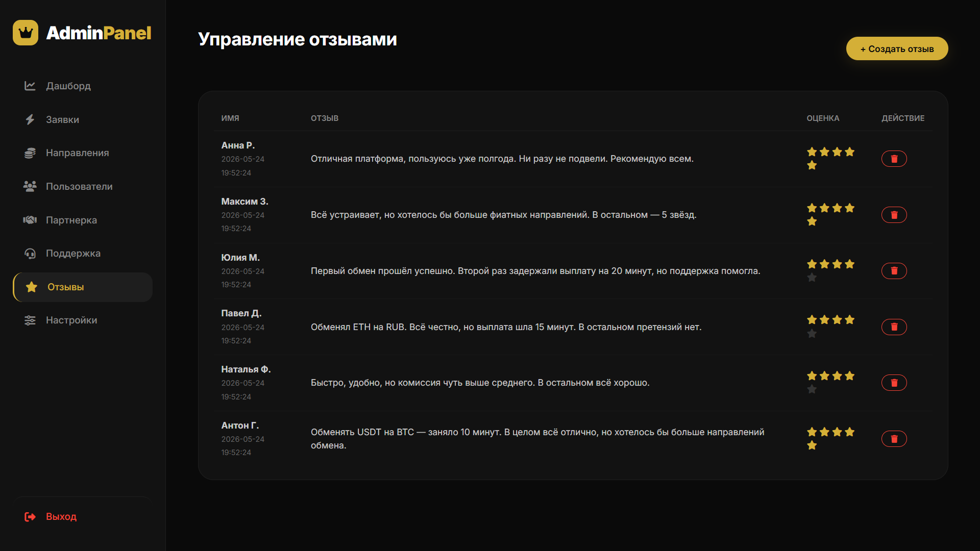Click the Отзывы star icon in sidebar

[x=32, y=287]
